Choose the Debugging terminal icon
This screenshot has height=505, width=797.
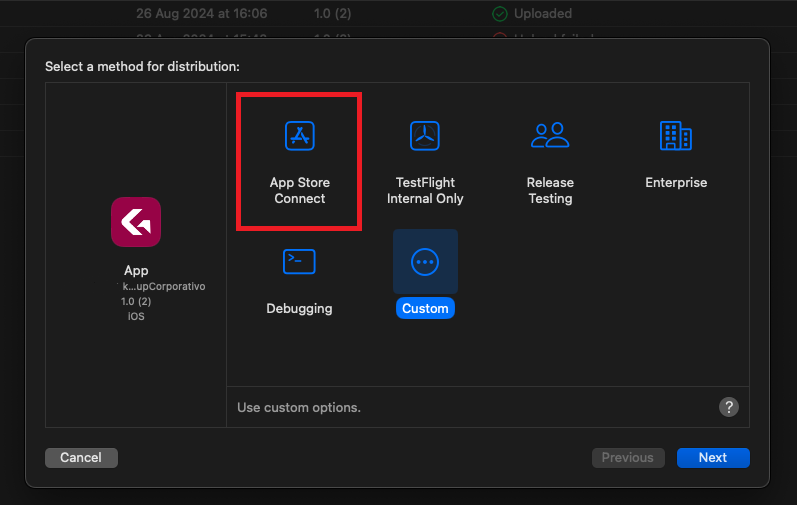(x=299, y=261)
